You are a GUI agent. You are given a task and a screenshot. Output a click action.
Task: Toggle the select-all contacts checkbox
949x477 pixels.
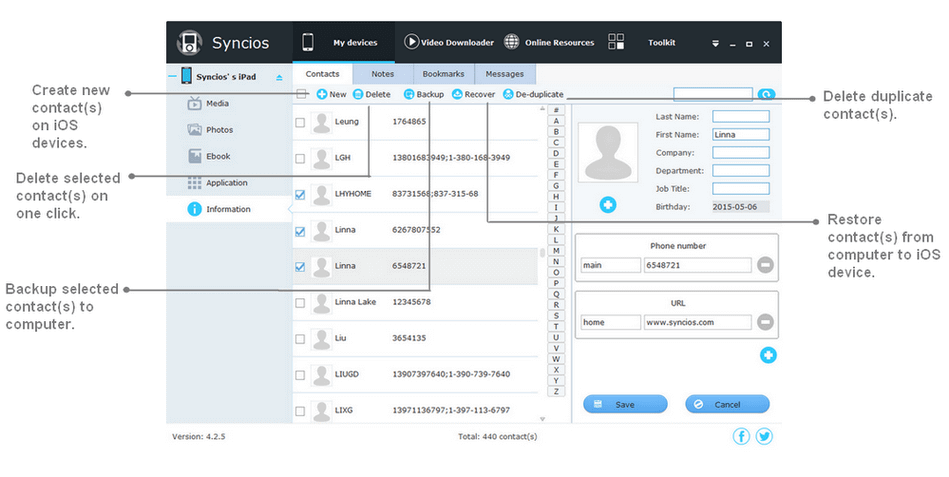coord(301,94)
